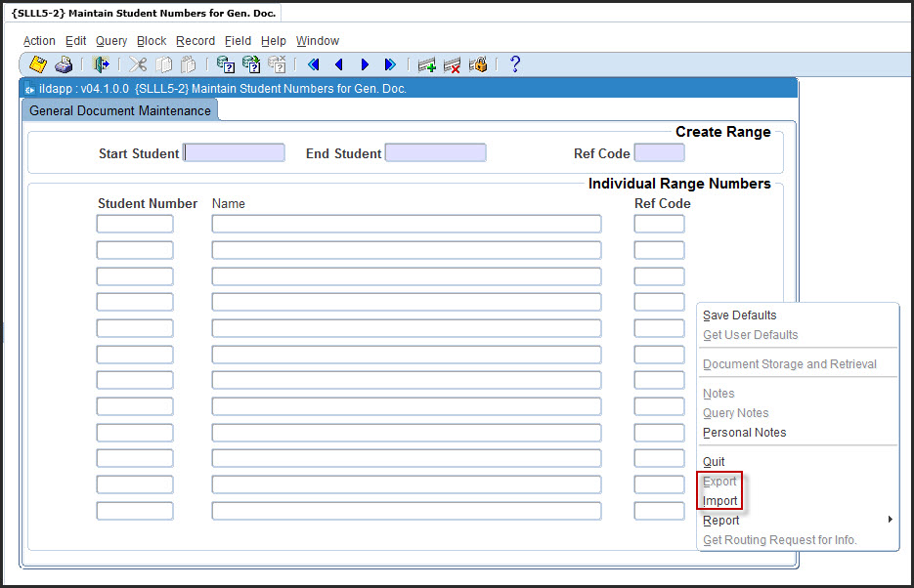
Task: Click the Cut scissors icon
Action: (138, 64)
